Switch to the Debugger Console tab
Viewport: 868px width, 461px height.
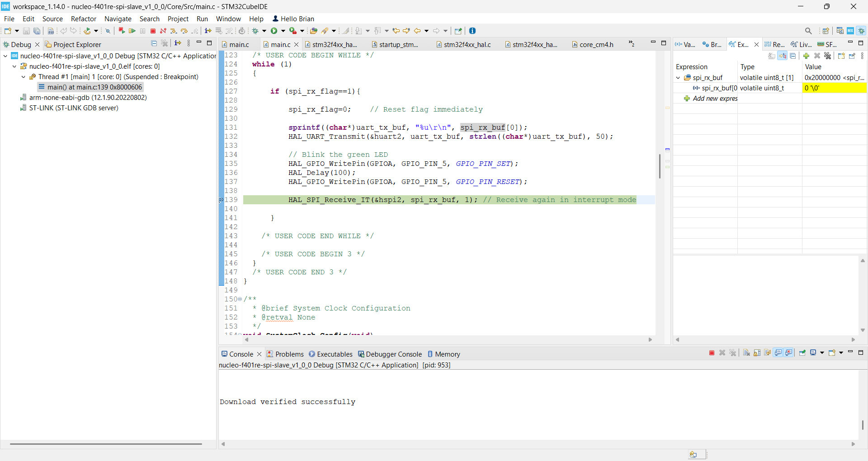394,354
